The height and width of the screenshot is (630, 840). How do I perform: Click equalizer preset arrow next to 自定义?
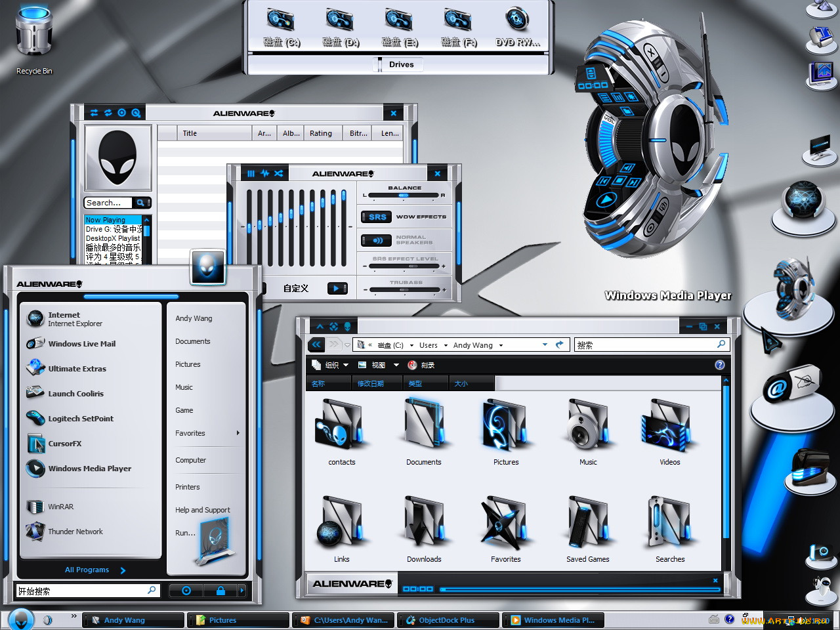point(337,288)
